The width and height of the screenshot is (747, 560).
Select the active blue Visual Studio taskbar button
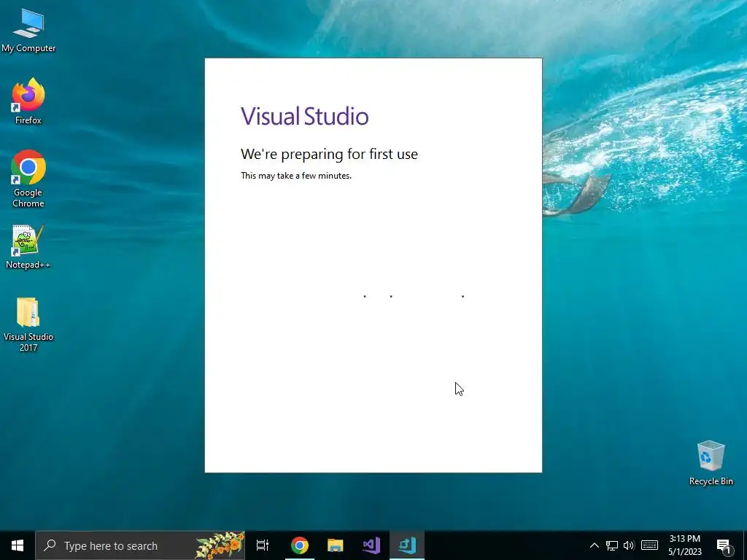coord(407,545)
